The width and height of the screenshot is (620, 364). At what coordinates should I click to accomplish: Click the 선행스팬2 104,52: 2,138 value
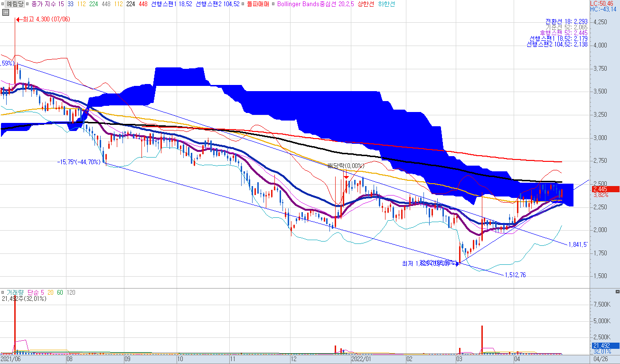(x=557, y=44)
